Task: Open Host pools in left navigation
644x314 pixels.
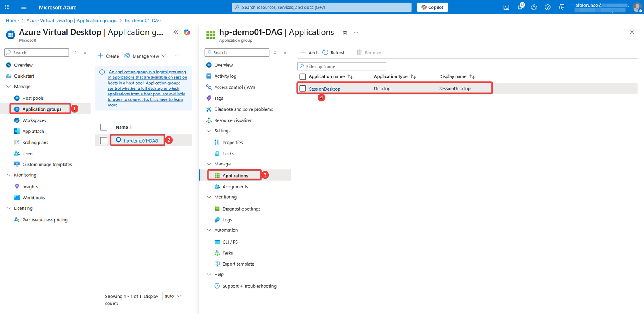Action: tap(33, 98)
